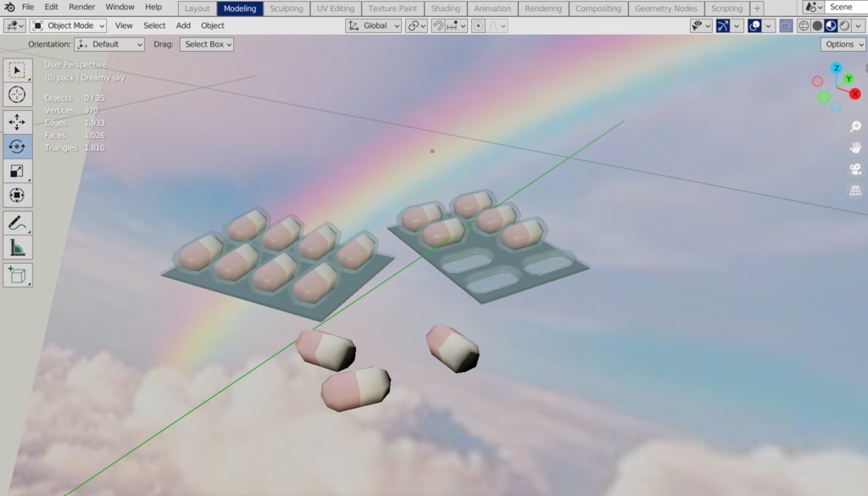Switch to the Sculpting workspace tab
The height and width of the screenshot is (496, 868).
[x=287, y=8]
